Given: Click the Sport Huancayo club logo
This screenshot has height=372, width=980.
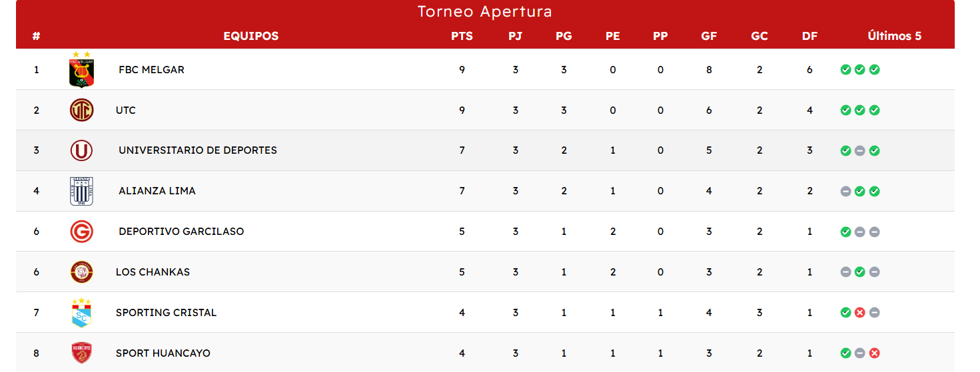Looking at the screenshot, I should (82, 353).
